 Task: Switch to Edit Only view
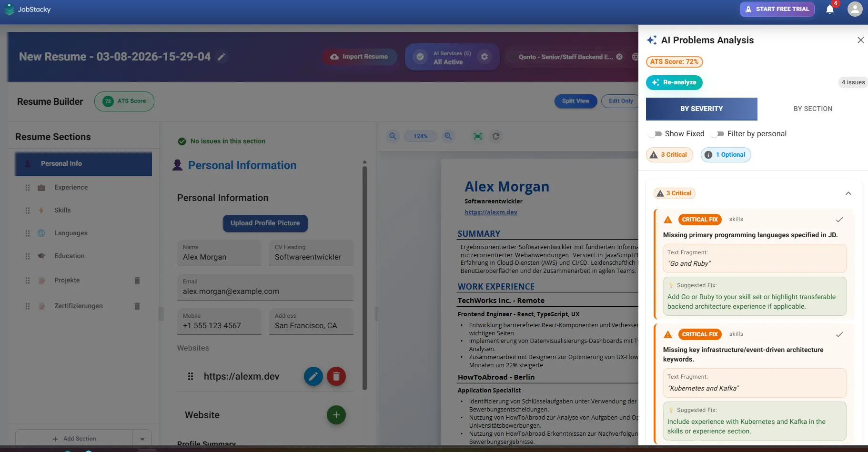pyautogui.click(x=620, y=101)
